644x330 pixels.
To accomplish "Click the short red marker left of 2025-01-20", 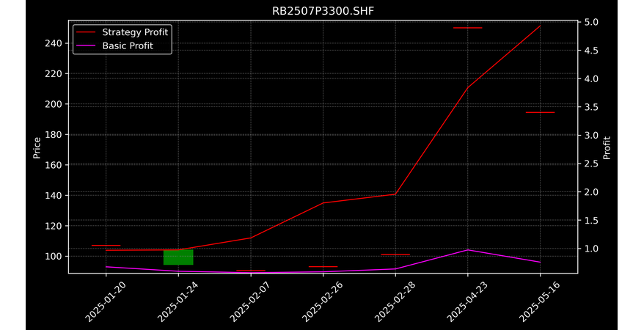I will click(x=106, y=246).
